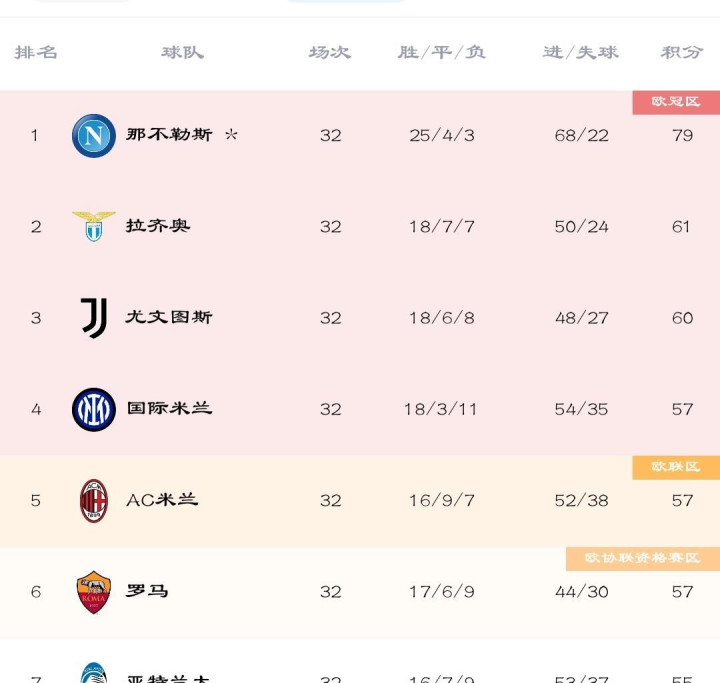
Task: Click the AS Roma shield logo
Action: [x=94, y=592]
